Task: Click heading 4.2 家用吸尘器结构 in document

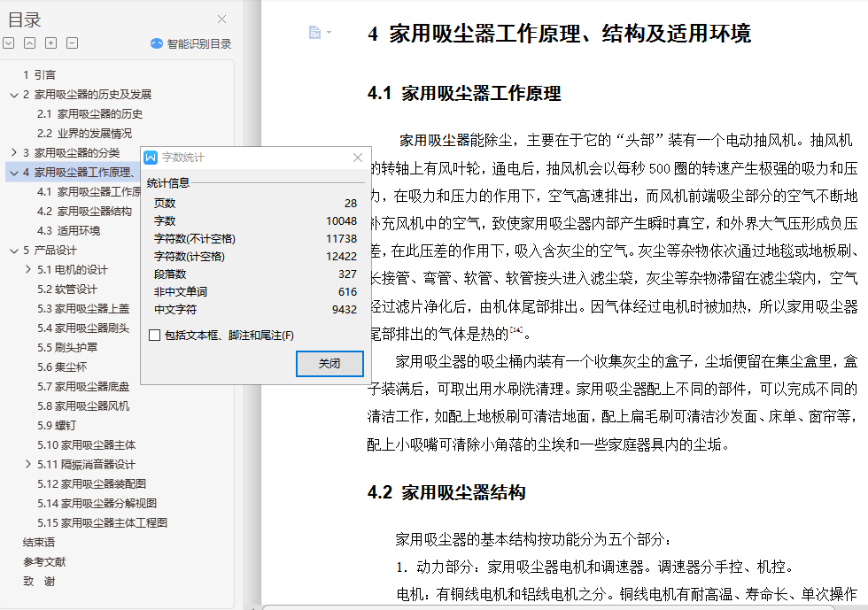Action: click(x=446, y=492)
